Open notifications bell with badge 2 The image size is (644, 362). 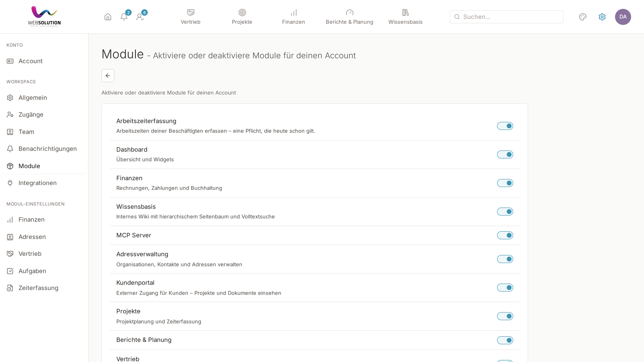pos(124,17)
